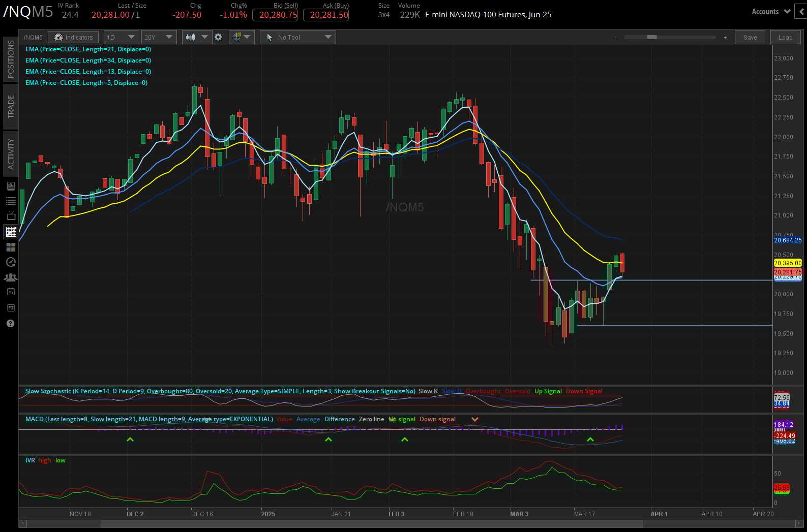
Task: Click the zoom in plus icon
Action: pyautogui.click(x=725, y=38)
